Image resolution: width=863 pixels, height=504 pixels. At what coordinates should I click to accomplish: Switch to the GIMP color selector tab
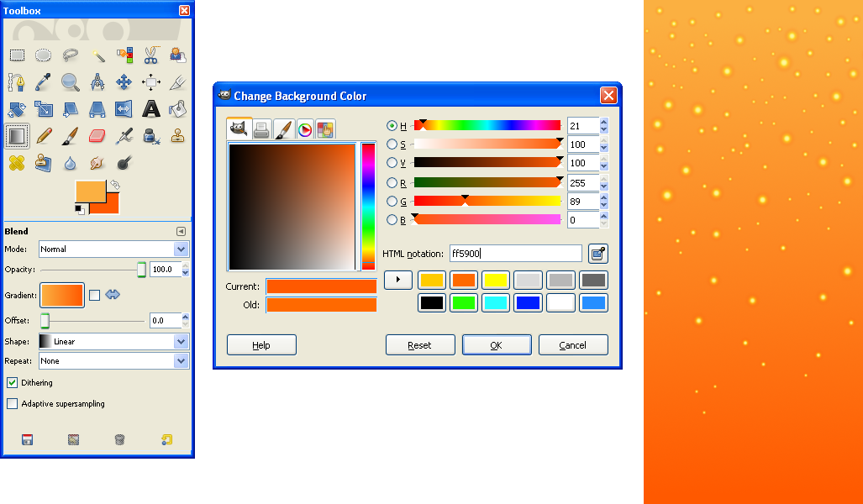tap(239, 129)
